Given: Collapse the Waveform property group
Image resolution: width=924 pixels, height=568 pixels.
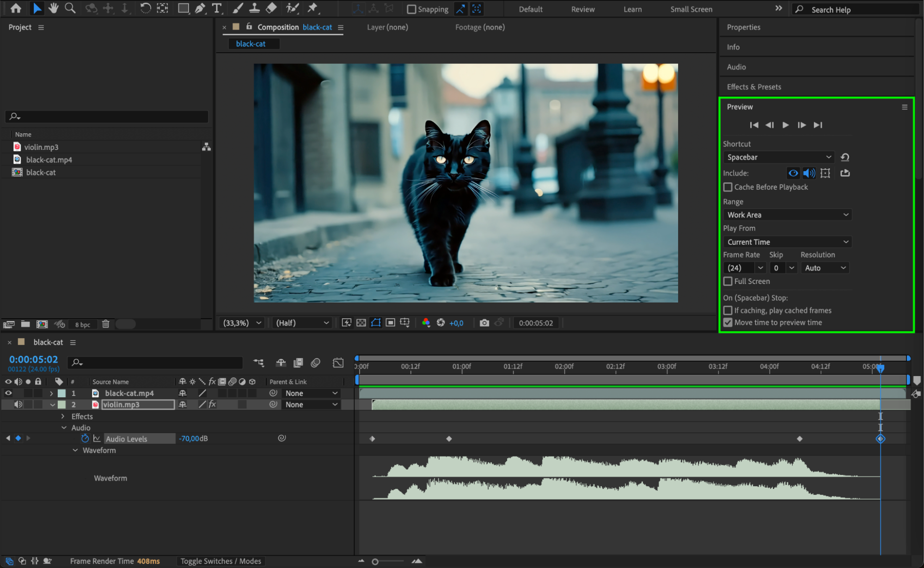Looking at the screenshot, I should pyautogui.click(x=75, y=450).
